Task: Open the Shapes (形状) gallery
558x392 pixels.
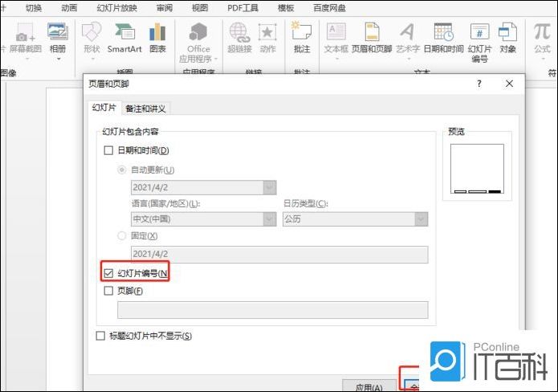Action: pos(92,39)
